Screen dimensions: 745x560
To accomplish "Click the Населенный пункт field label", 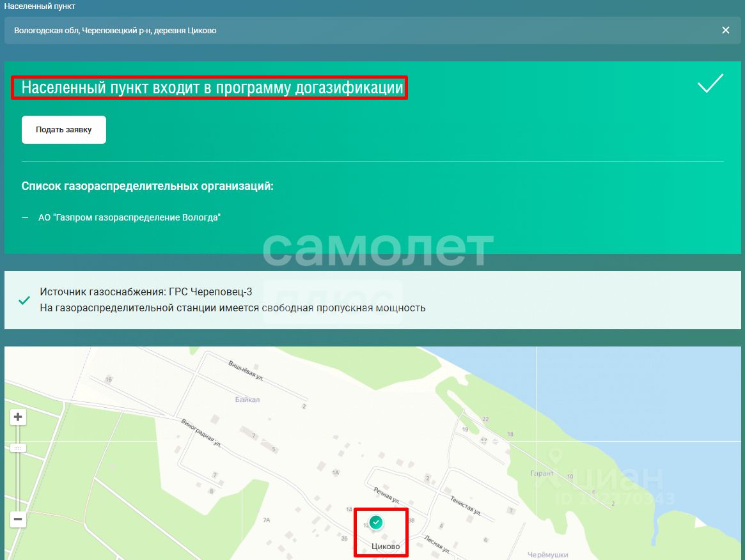I will click(40, 6).
